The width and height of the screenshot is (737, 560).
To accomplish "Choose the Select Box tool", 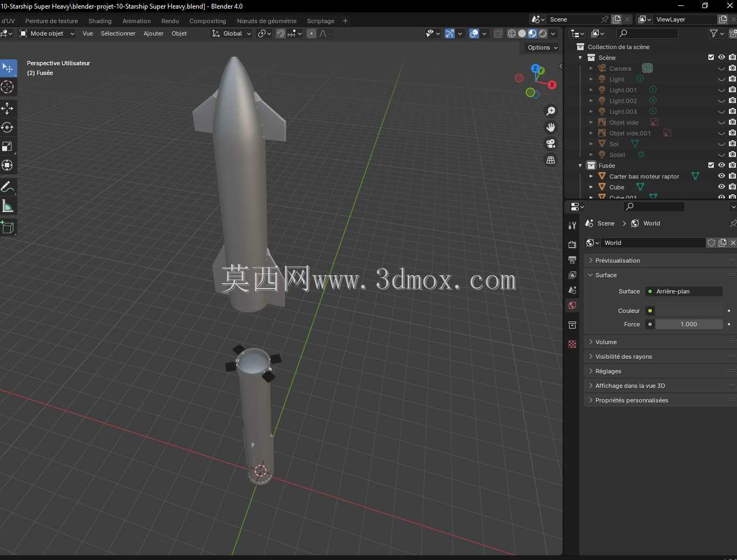I will [7, 68].
